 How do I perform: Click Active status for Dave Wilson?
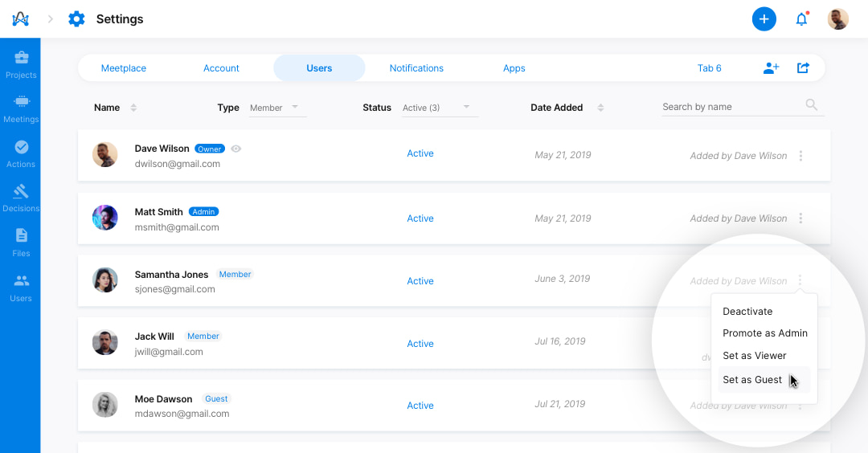420,153
